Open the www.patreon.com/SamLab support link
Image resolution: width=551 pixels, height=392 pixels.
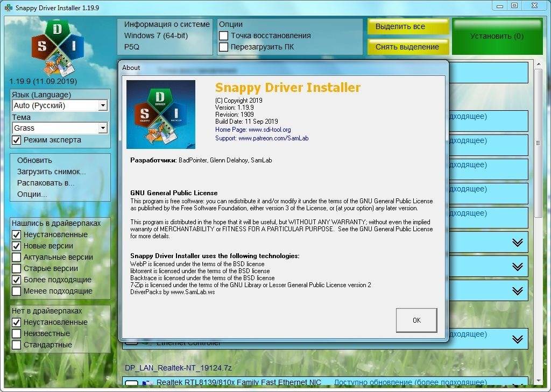273,138
